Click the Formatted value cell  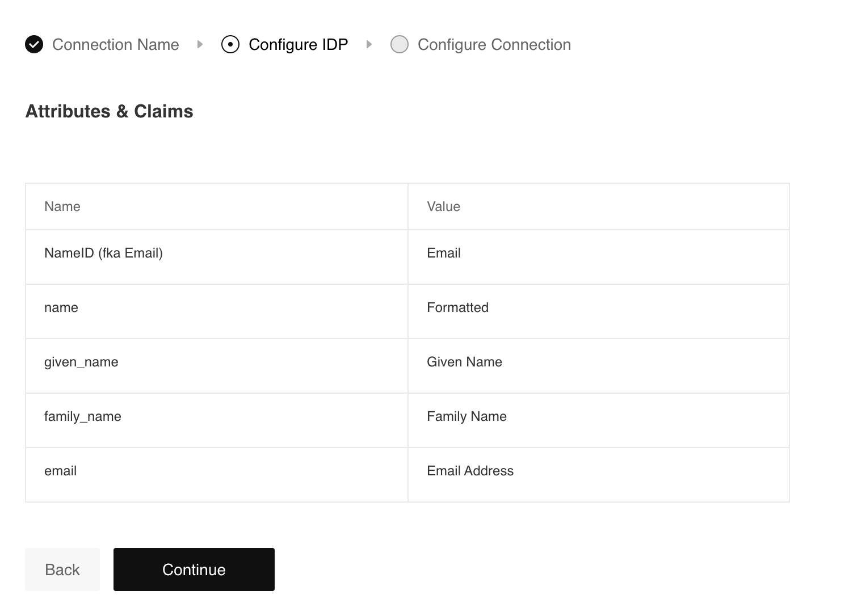tap(457, 307)
